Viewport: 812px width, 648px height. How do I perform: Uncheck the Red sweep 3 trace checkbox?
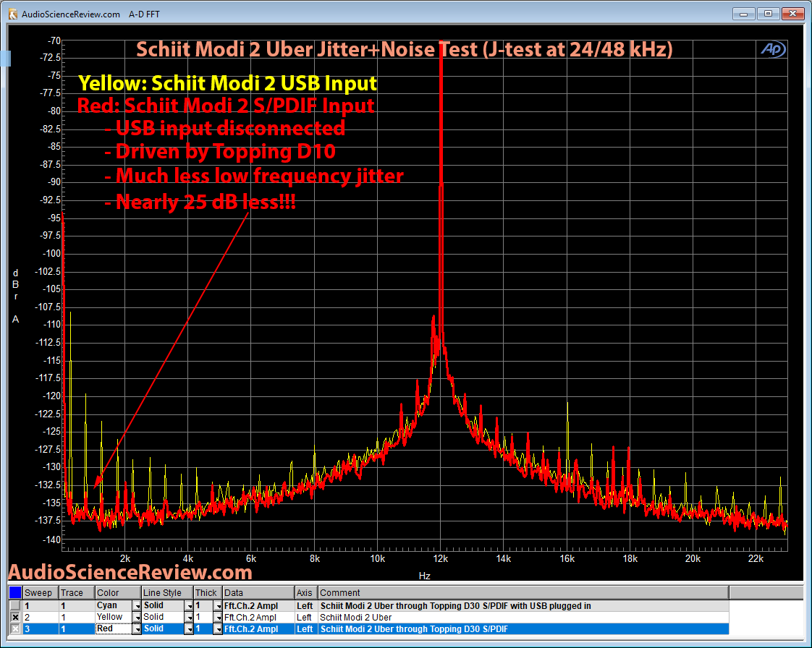coord(15,629)
